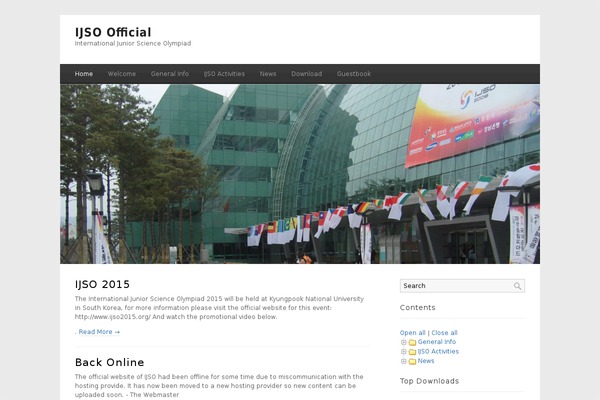Open the Download navigation item
600x400 pixels.
(307, 74)
